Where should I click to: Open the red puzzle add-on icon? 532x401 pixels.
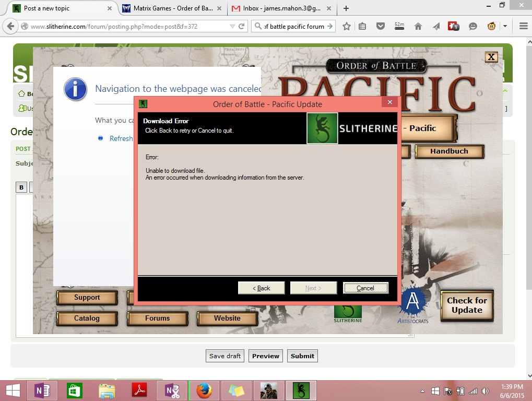(454, 26)
